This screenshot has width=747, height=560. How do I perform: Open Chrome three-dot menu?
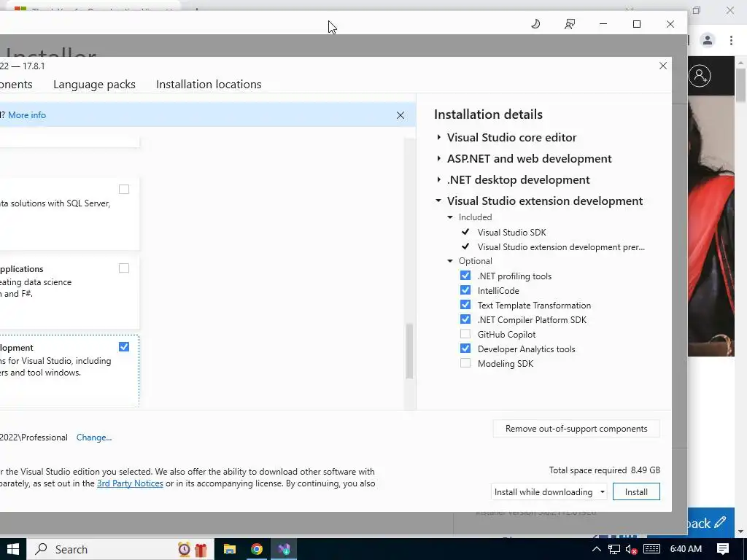[x=731, y=41]
